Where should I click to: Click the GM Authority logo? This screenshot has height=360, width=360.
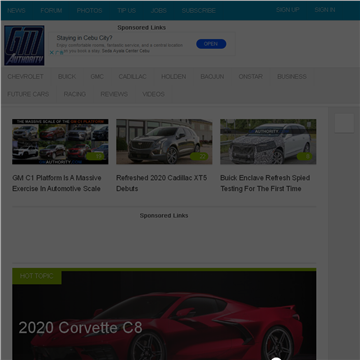point(24,45)
